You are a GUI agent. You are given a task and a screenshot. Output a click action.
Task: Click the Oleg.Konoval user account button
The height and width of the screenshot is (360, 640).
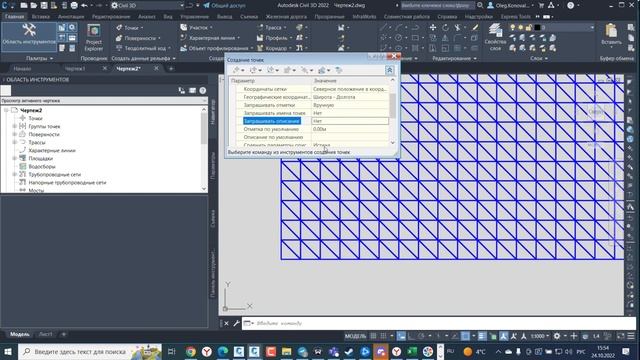click(511, 5)
